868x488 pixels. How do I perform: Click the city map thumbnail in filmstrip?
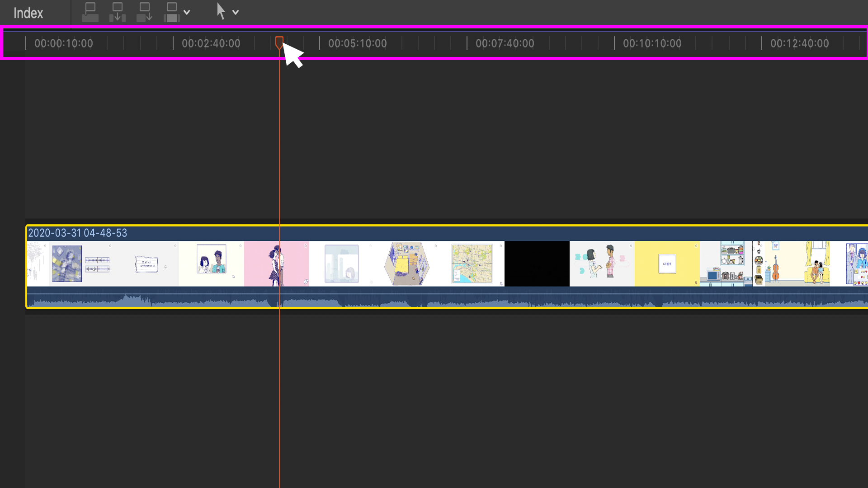pos(472,264)
